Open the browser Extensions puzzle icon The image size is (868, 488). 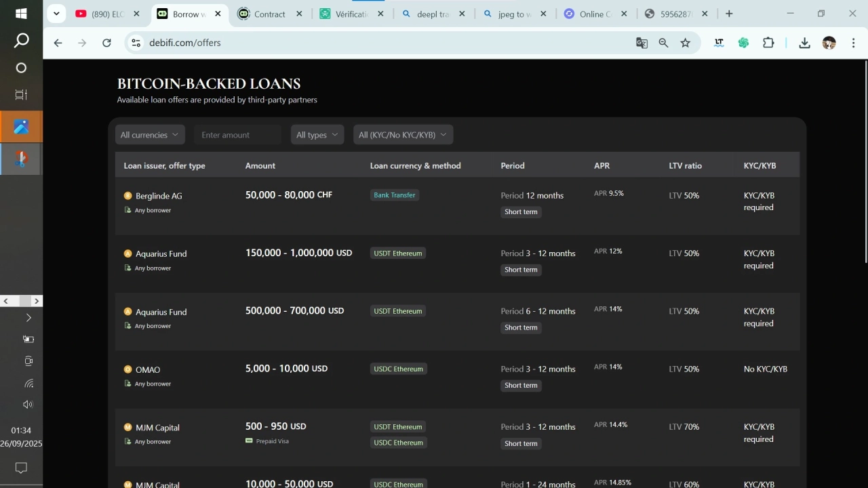pos(768,43)
